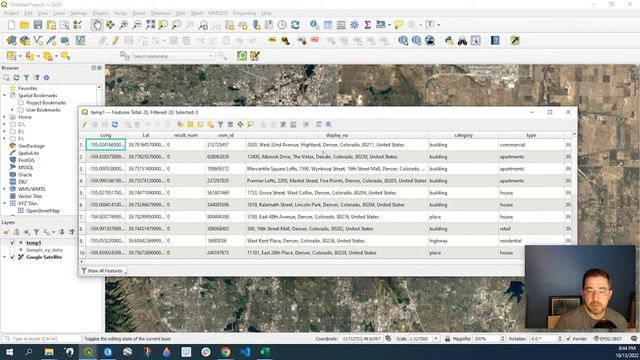This screenshot has width=640, height=360.
Task: Click the Zoom Out magnifier tool
Action: [x=137, y=25]
